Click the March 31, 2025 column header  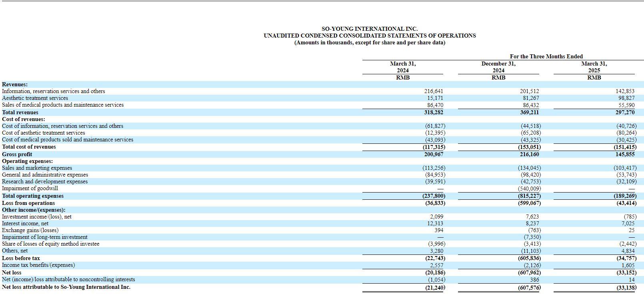click(x=594, y=67)
